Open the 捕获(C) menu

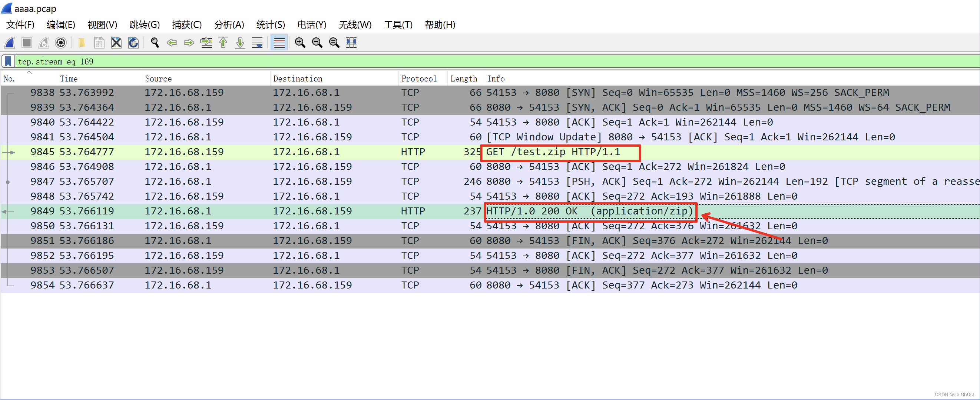[187, 25]
